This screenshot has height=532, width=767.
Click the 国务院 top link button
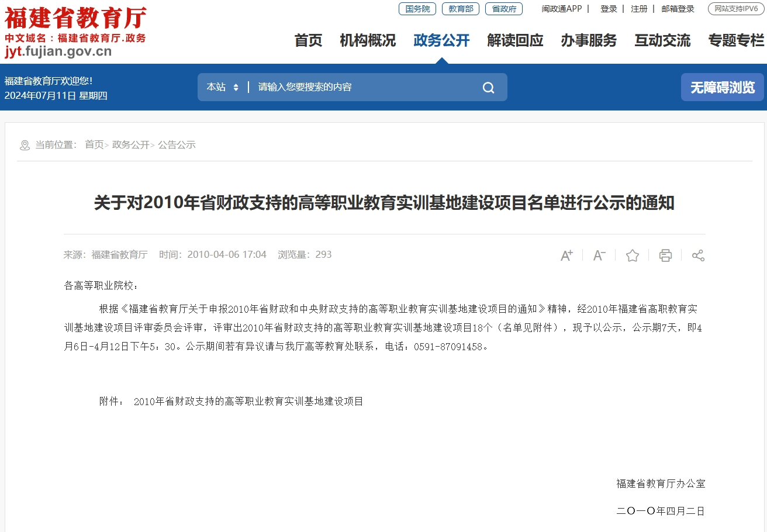coord(417,9)
